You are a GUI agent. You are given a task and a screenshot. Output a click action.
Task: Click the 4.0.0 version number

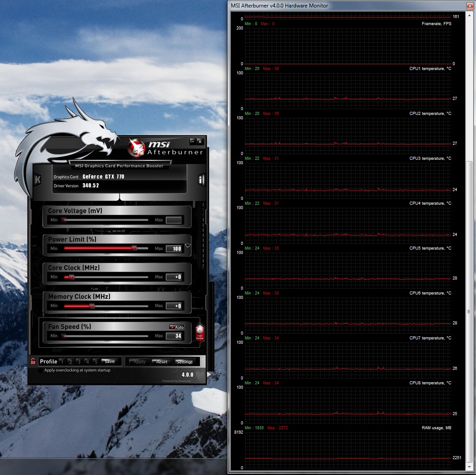pos(187,375)
